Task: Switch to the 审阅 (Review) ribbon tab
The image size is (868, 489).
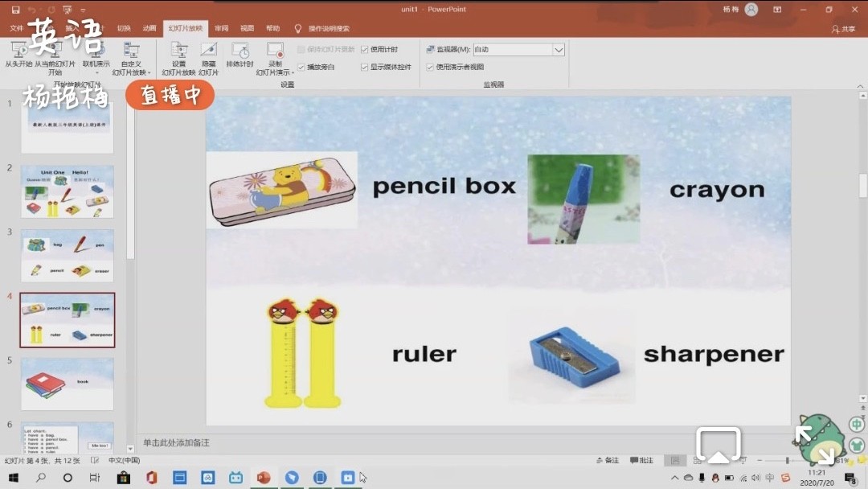Action: (x=221, y=28)
